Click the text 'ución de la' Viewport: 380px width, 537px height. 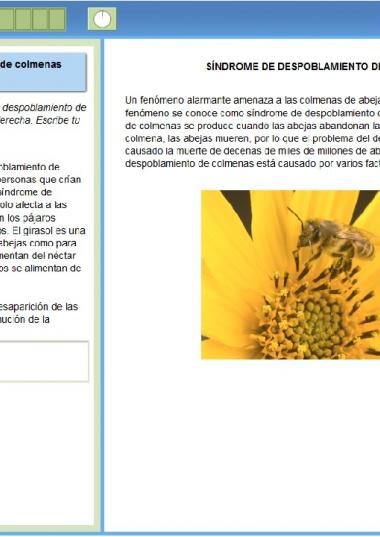click(25, 319)
